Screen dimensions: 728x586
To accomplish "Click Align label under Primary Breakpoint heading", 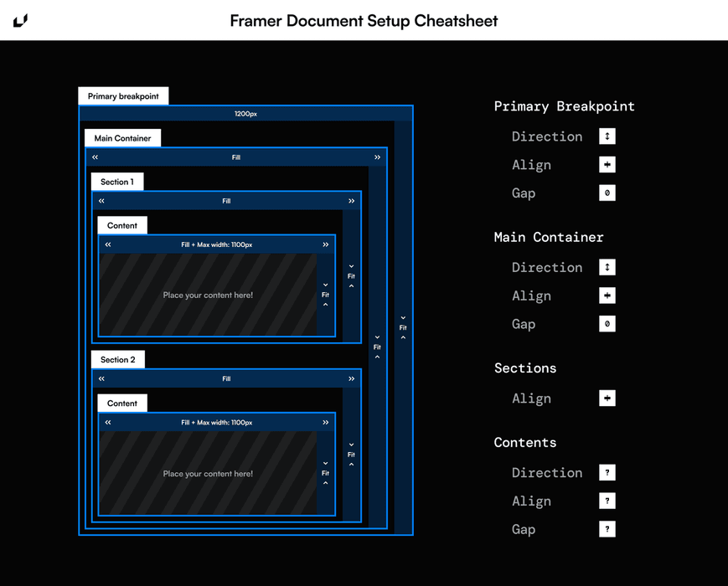I will (x=532, y=165).
